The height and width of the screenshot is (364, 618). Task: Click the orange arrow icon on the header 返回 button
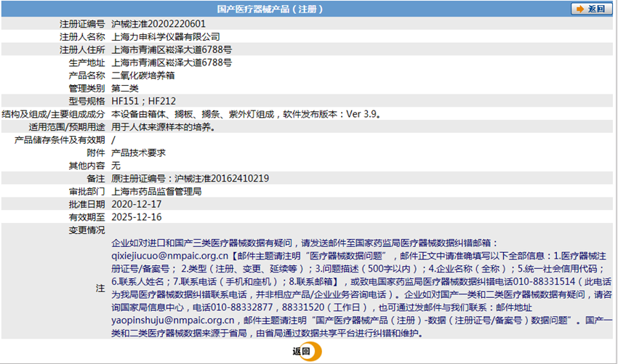pyautogui.click(x=579, y=9)
